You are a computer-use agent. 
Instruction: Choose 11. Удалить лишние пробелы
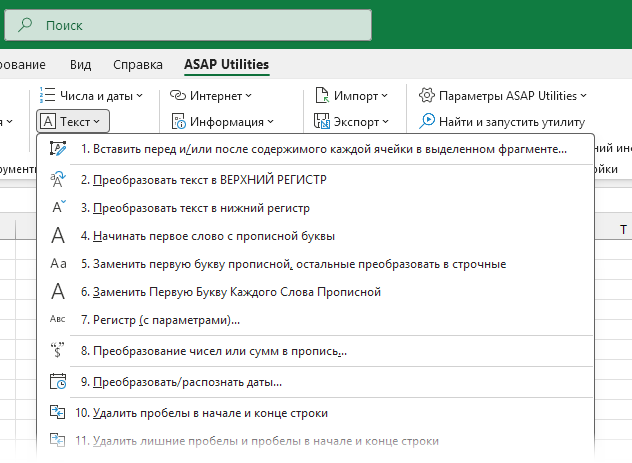[315, 441]
